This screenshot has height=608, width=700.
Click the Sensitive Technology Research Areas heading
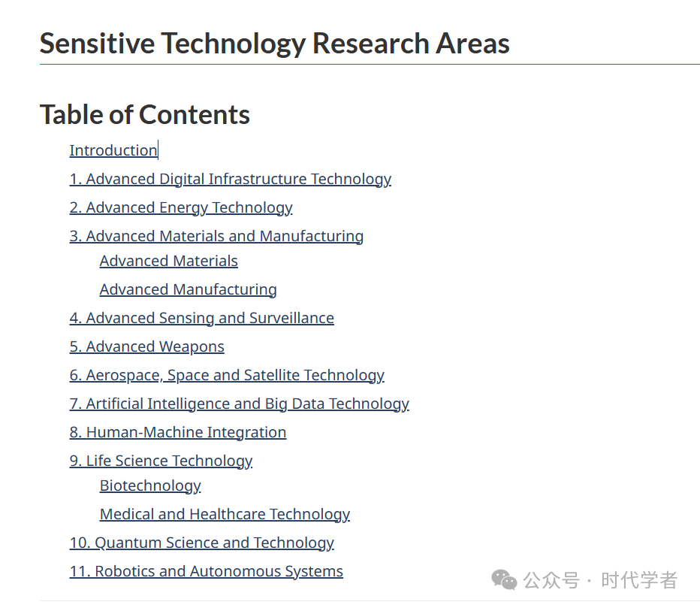click(275, 44)
